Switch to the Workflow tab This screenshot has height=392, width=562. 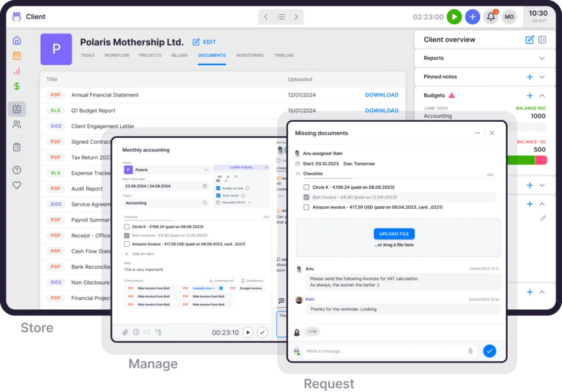click(x=117, y=55)
